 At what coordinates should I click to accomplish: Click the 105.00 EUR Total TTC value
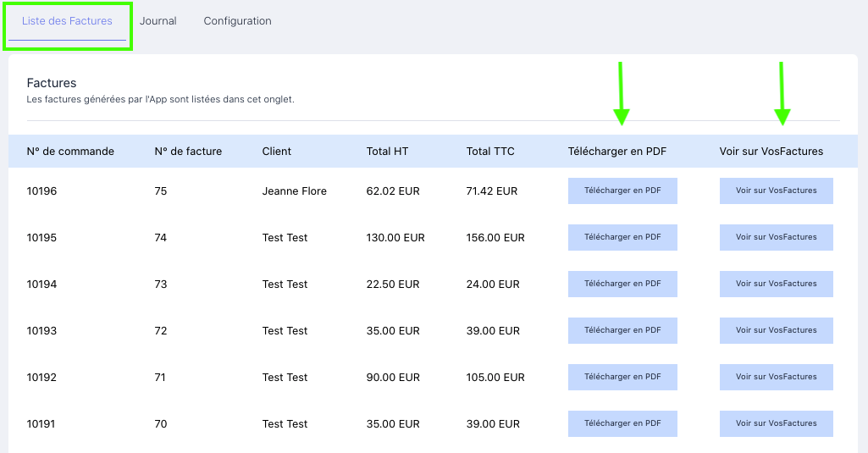tap(495, 377)
